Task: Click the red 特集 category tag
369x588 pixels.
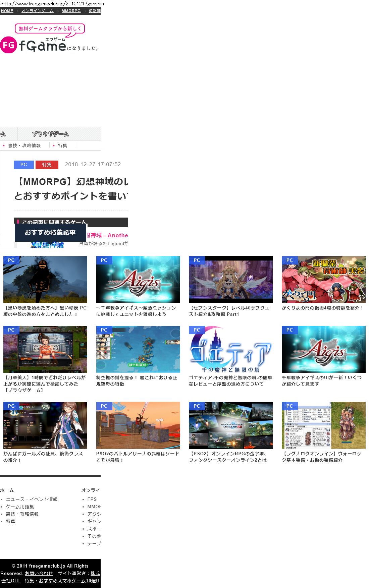Action: click(x=47, y=165)
